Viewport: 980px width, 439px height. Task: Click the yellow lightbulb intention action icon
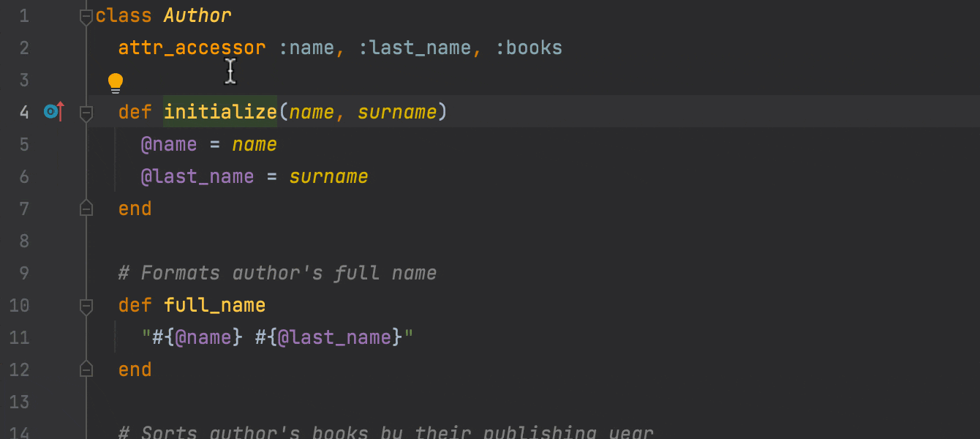(116, 82)
